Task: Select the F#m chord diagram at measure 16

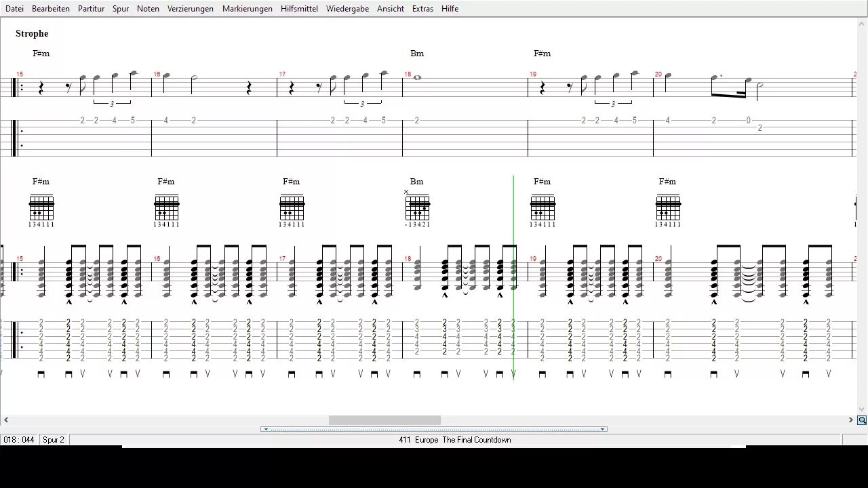Action: (x=166, y=211)
